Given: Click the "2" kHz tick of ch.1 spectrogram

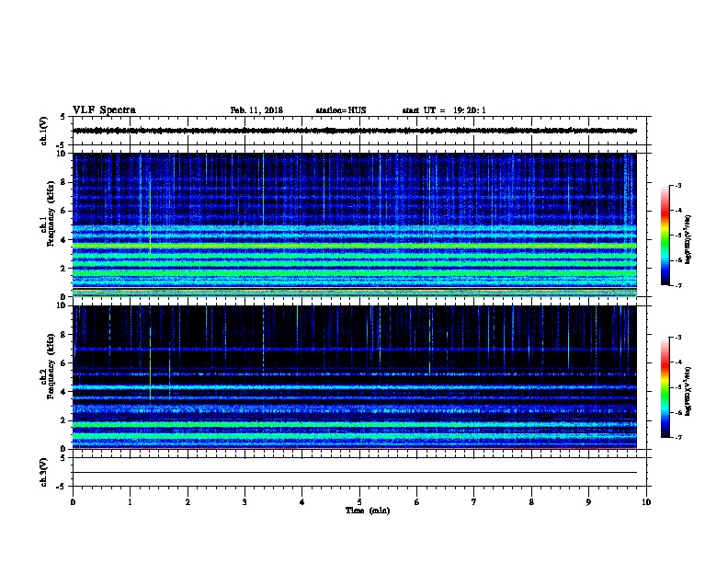Looking at the screenshot, I should tap(63, 269).
